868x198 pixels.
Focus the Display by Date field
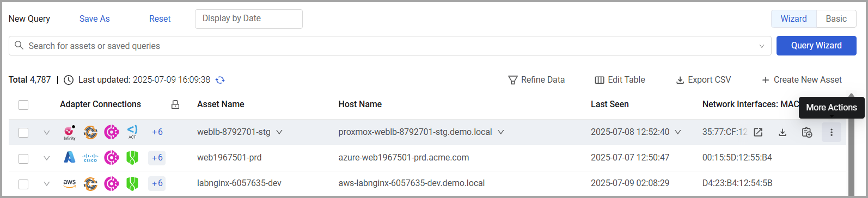(249, 19)
